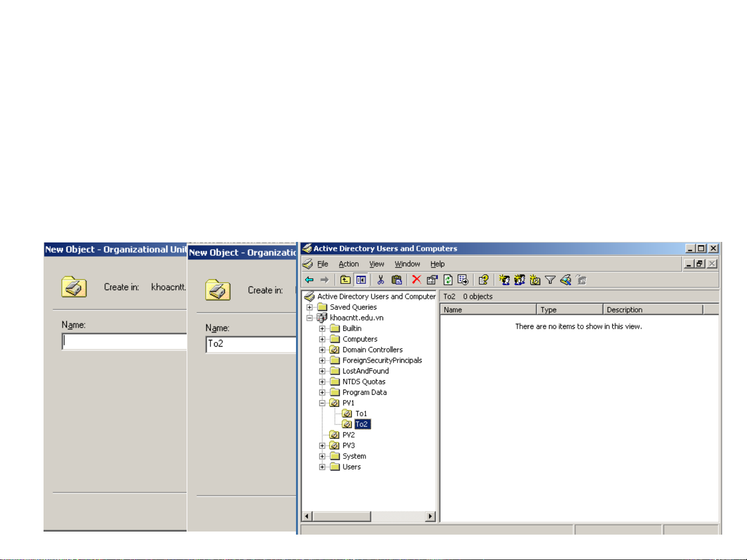Open the Window menu
This screenshot has height=560, width=747.
point(407,264)
